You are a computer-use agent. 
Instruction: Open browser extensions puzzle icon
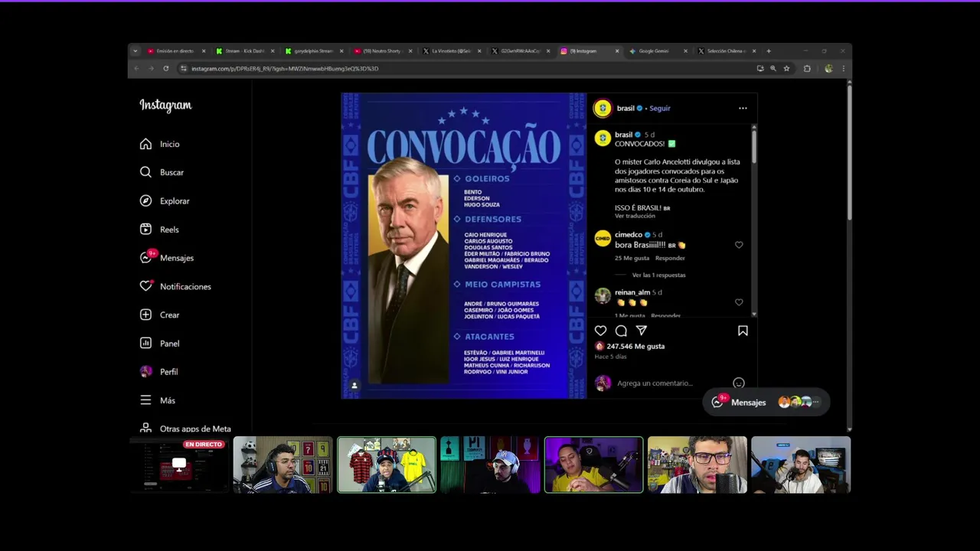(x=807, y=69)
